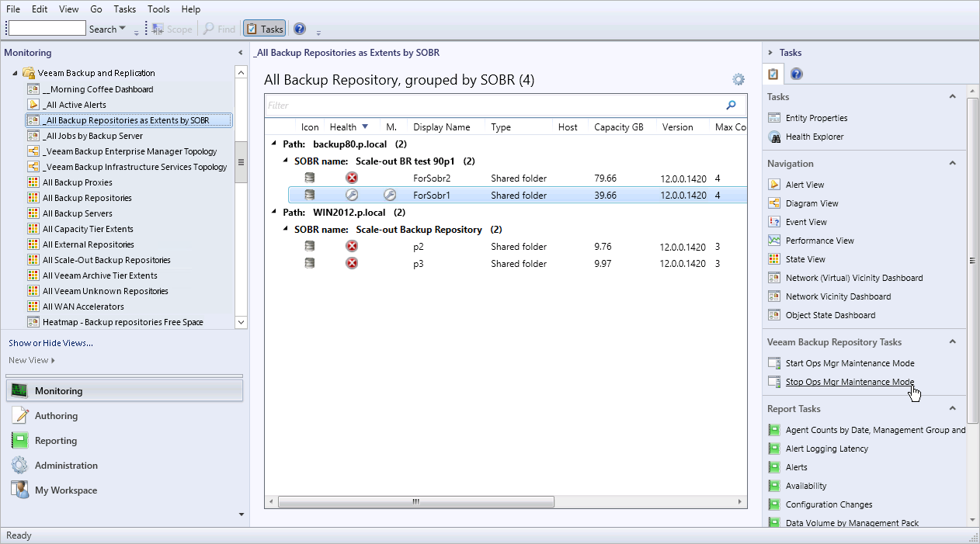Open the Help menu
The height and width of the screenshot is (544, 980).
(x=190, y=9)
